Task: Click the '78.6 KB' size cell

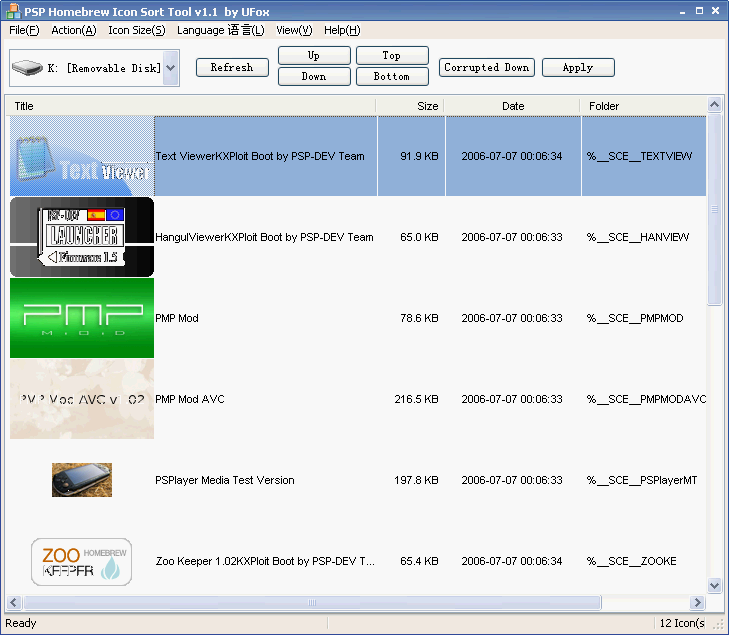Action: point(419,318)
